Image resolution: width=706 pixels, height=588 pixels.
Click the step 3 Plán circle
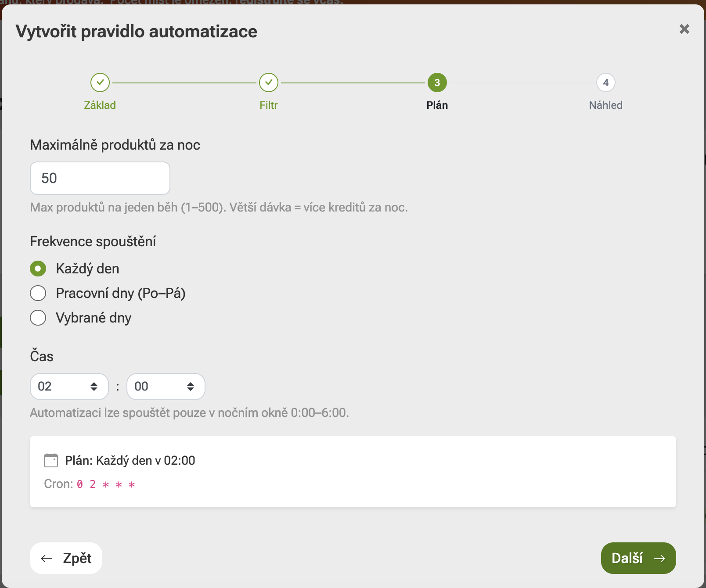[x=437, y=82]
